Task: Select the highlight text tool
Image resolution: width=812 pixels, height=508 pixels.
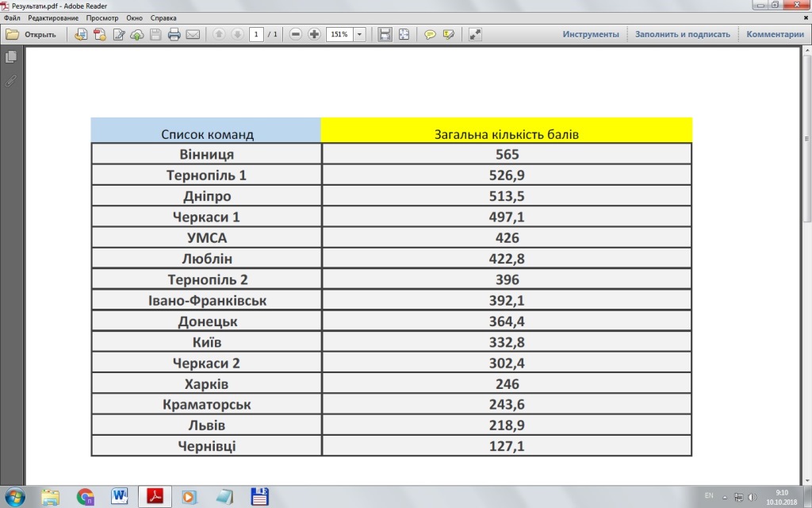Action: coord(449,34)
